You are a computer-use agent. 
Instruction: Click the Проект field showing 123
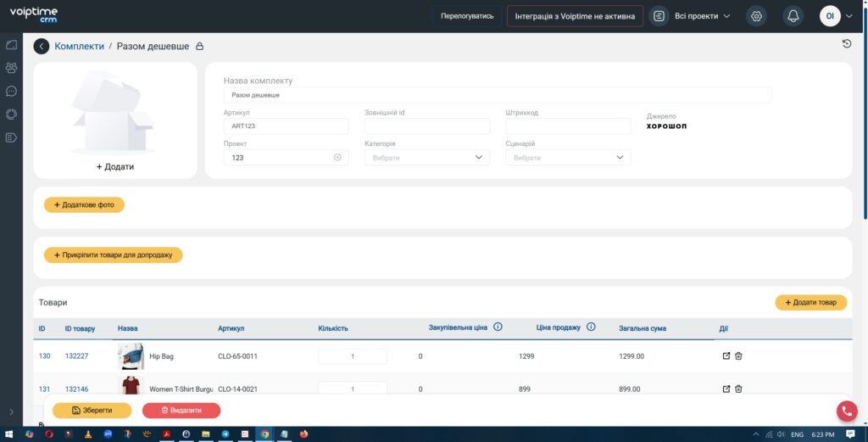[x=287, y=157]
